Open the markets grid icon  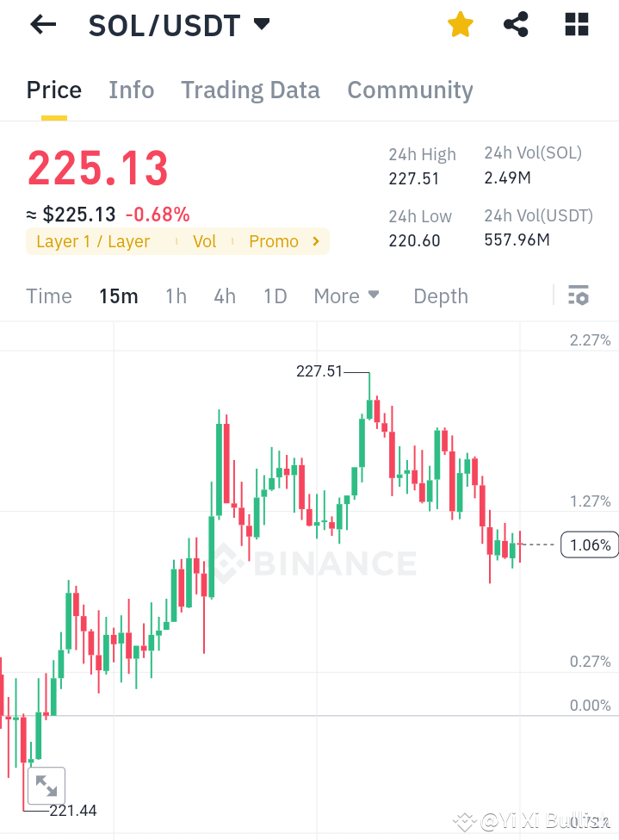(575, 24)
